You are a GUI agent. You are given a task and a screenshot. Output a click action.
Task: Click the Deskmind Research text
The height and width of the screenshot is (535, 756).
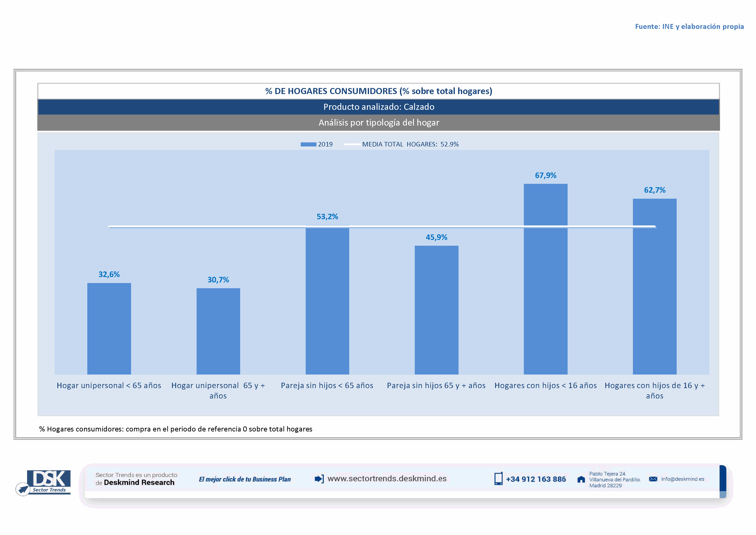(139, 483)
